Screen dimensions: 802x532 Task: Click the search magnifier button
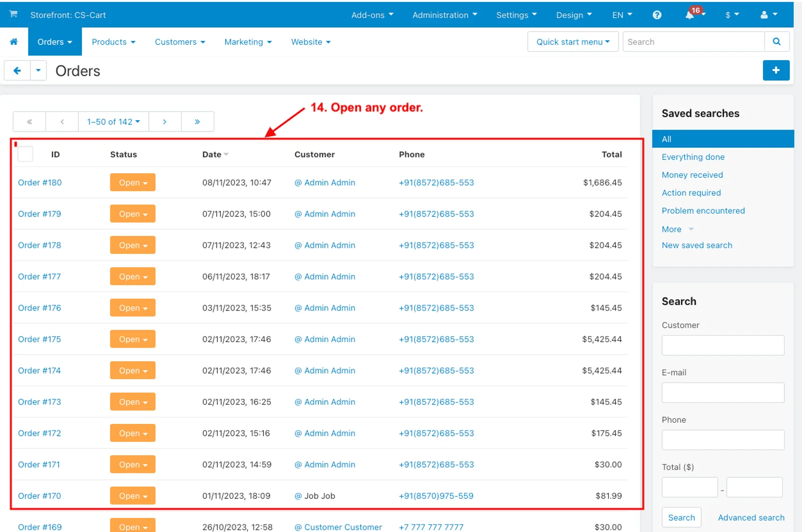point(777,42)
